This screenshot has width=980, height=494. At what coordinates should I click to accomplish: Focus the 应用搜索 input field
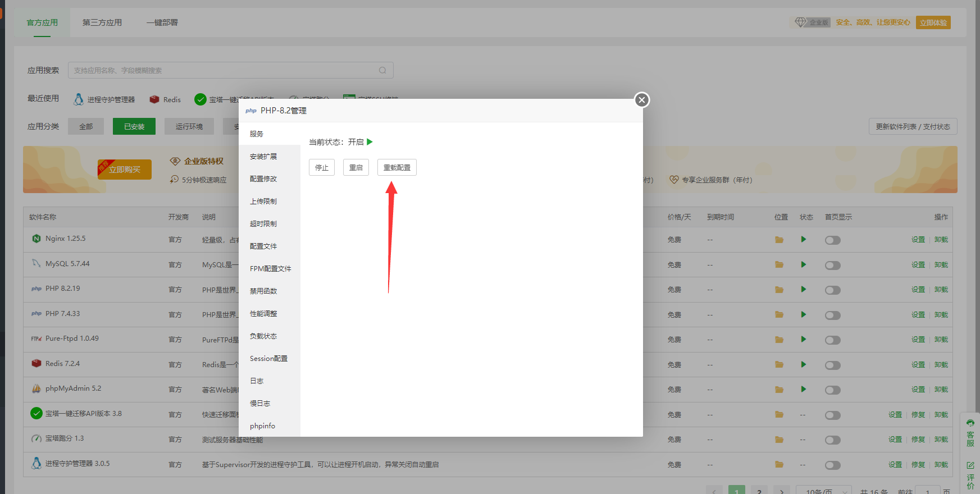230,70
